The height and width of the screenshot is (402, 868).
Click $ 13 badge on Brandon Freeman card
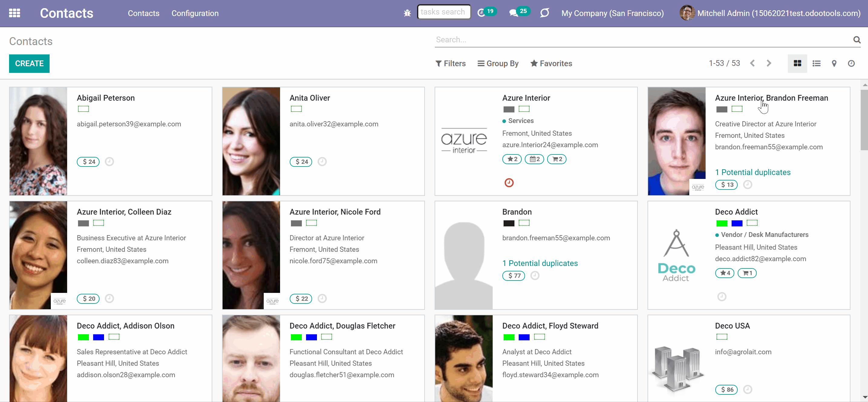726,184
